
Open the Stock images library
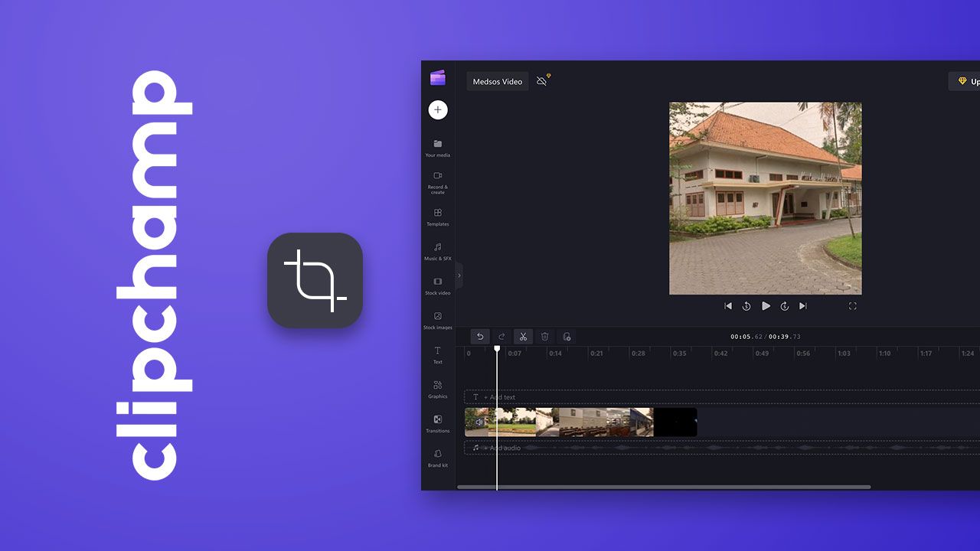point(438,320)
